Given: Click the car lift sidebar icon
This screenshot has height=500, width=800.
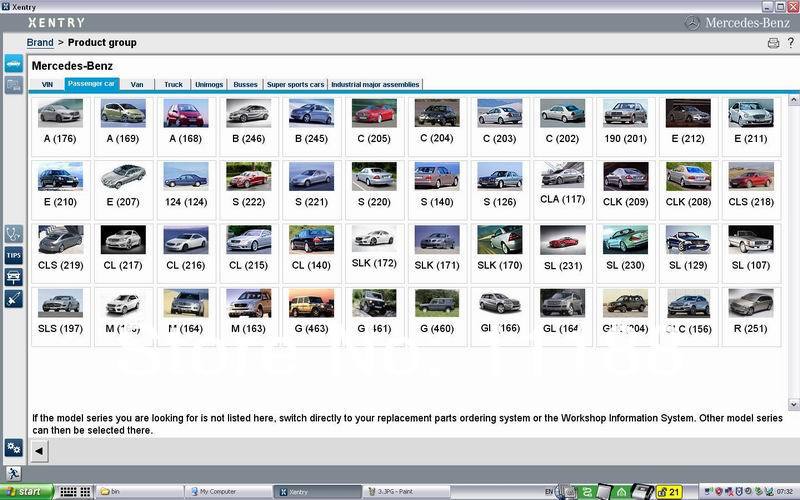Looking at the screenshot, I should (14, 277).
